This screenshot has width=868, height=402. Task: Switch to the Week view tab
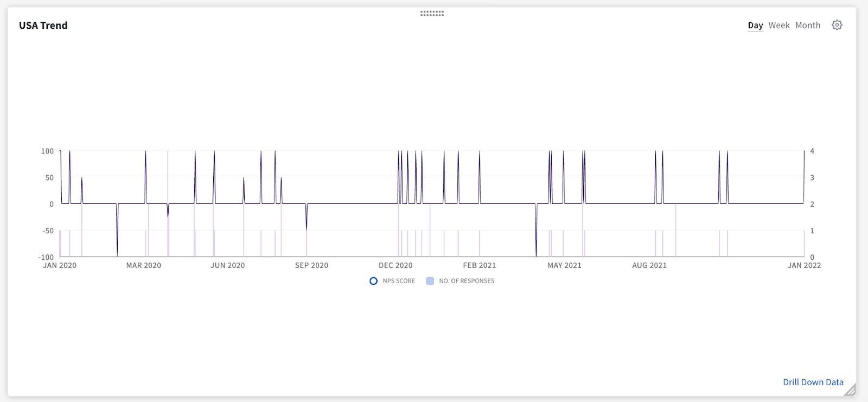(779, 25)
